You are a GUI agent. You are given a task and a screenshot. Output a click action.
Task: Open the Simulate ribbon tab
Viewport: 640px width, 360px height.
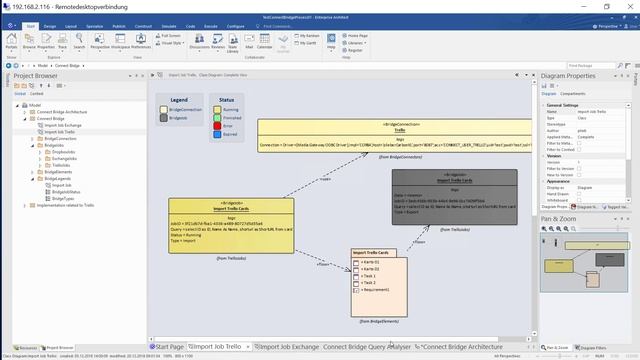(x=169, y=26)
